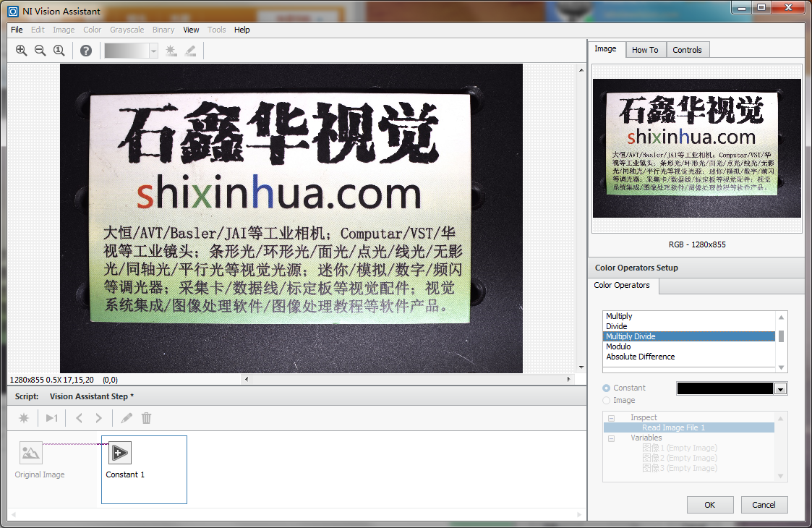Open the Binary menu
812x528 pixels.
(x=163, y=30)
